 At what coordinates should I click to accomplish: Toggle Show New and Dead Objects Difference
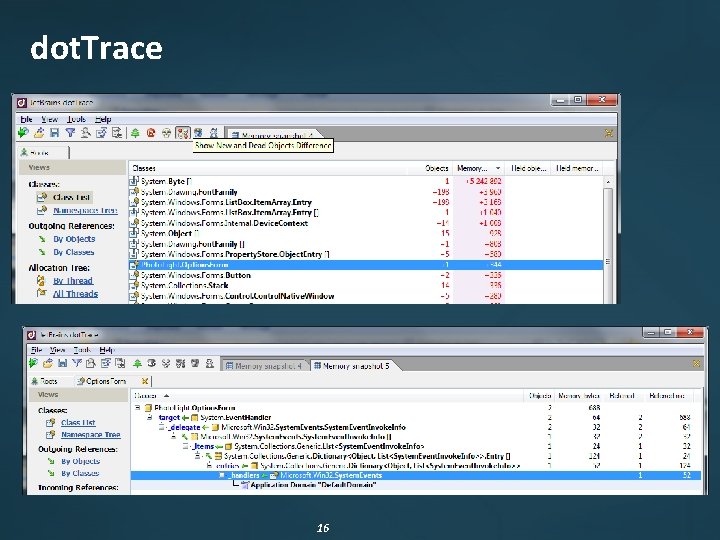coord(183,133)
